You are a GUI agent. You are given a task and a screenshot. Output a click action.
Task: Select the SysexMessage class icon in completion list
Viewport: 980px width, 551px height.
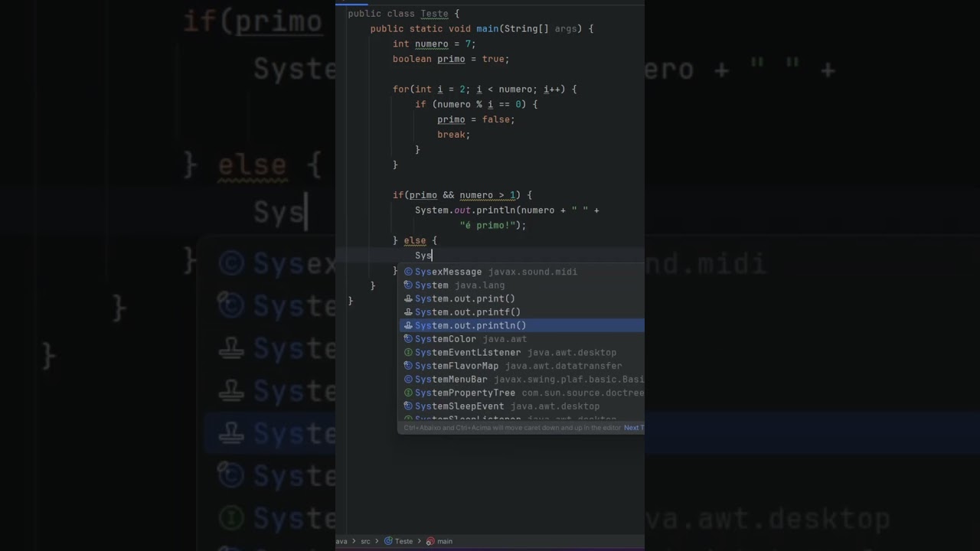tap(408, 272)
